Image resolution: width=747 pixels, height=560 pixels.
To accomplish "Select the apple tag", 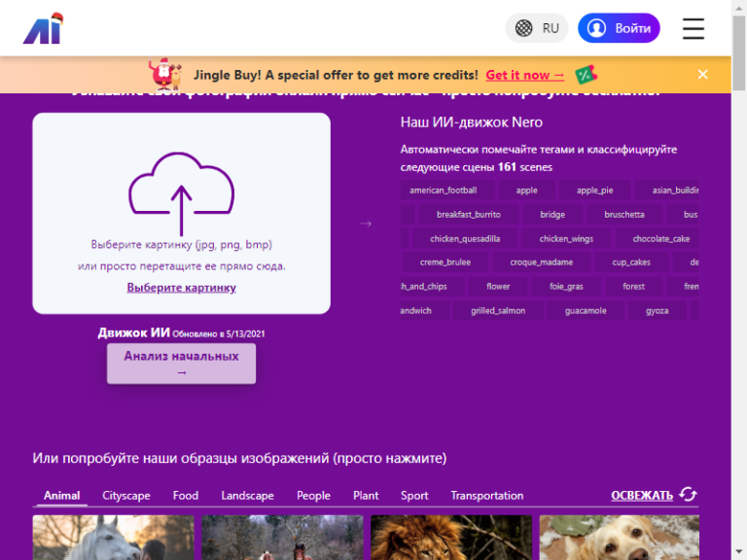I will point(526,190).
